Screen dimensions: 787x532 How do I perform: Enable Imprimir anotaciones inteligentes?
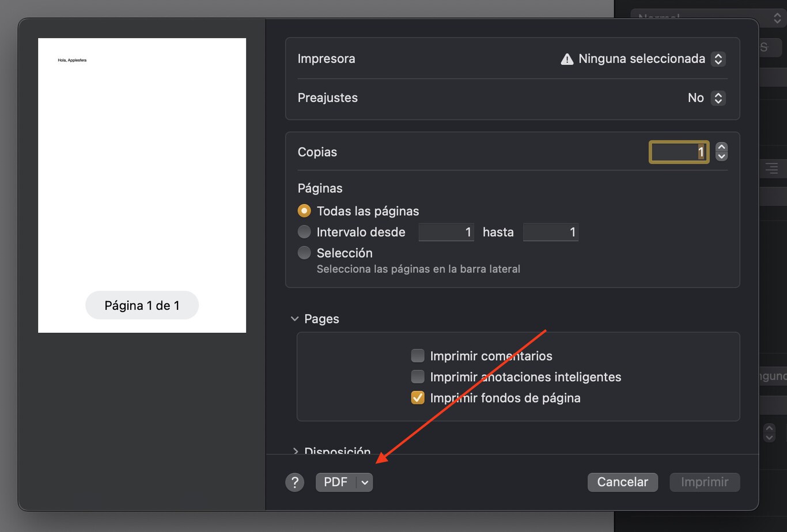coord(417,377)
